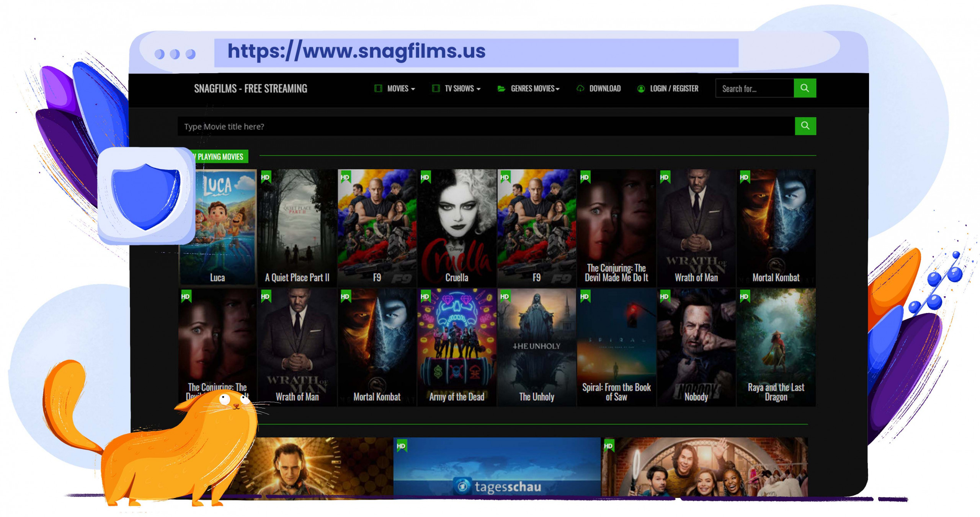
Task: Click the Movies navigation icon
Action: point(377,89)
